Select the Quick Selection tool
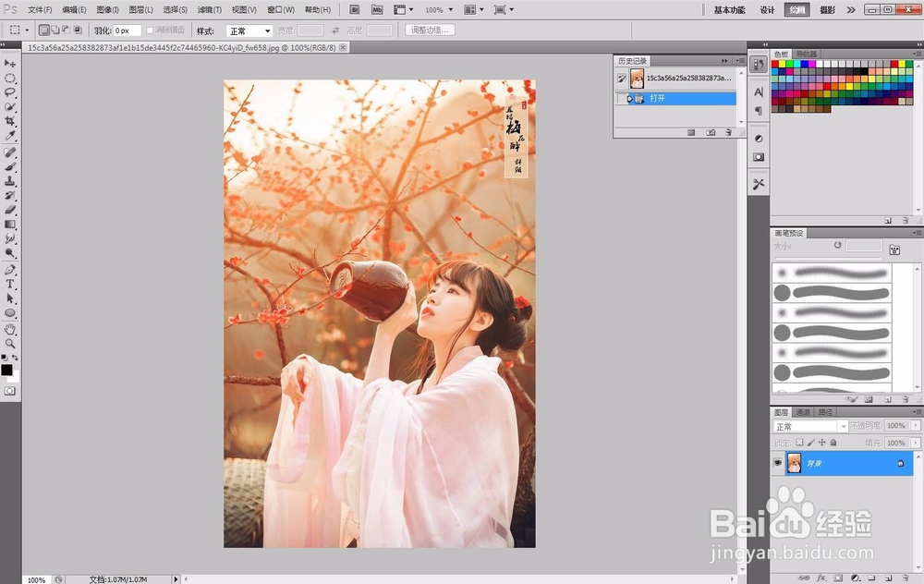Image resolution: width=924 pixels, height=584 pixels. coord(10,106)
